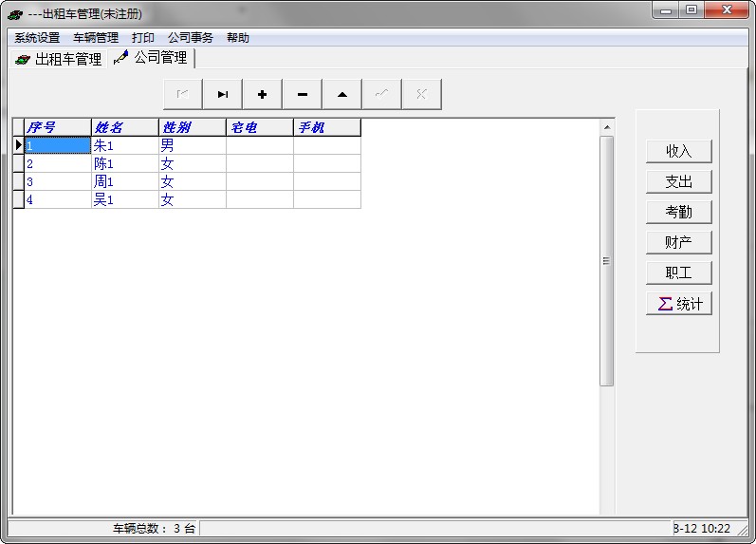Expand the 公司事务 menu
The image size is (756, 544).
coord(191,38)
